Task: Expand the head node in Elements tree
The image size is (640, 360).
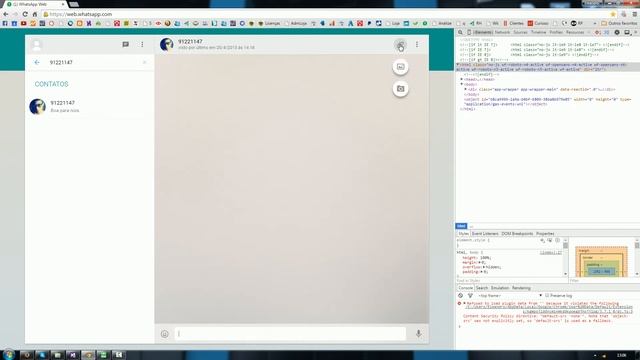Action: 462,80
